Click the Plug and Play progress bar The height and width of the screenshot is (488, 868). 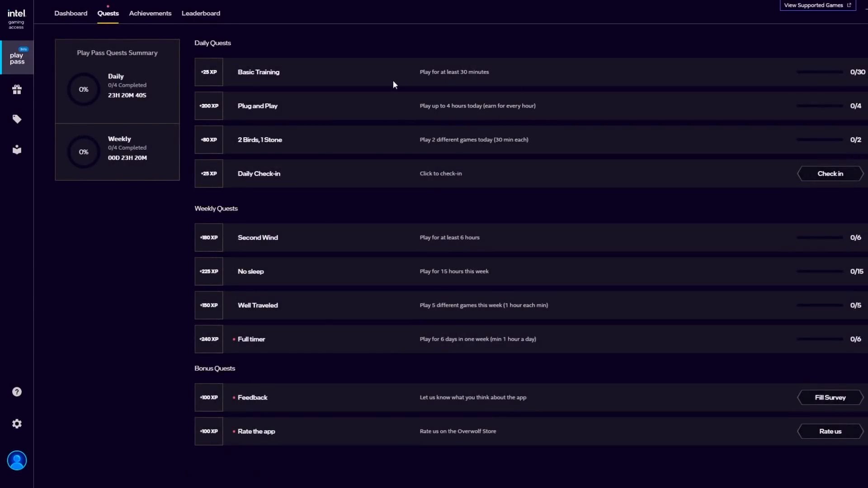(820, 106)
